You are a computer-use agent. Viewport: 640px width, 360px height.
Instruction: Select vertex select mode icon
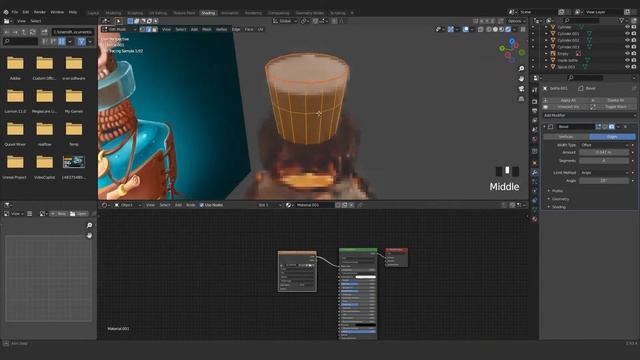tap(142, 29)
